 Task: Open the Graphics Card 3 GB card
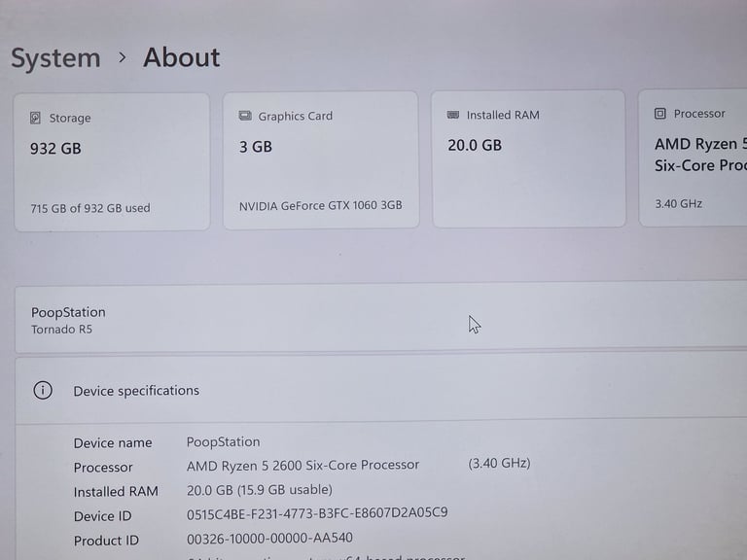coord(321,160)
